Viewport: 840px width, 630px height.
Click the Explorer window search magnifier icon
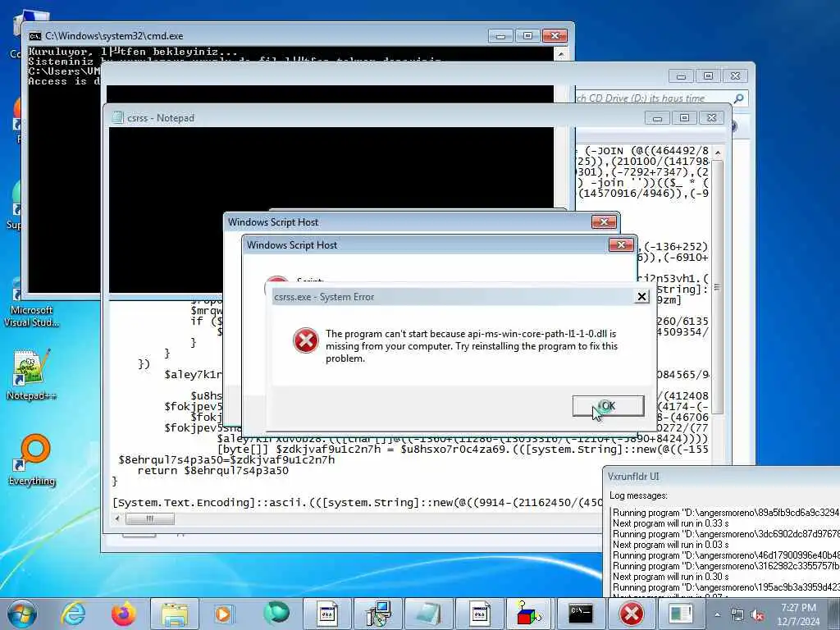click(x=739, y=98)
